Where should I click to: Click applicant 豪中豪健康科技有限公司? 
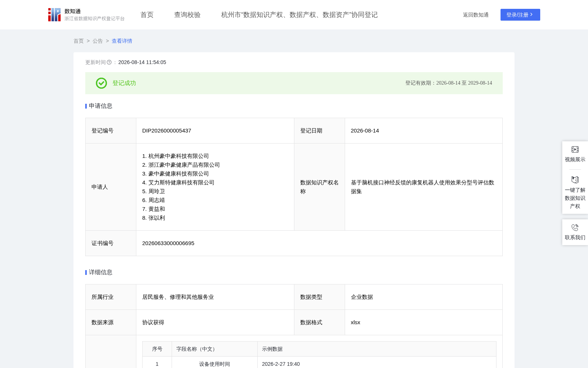click(x=179, y=174)
